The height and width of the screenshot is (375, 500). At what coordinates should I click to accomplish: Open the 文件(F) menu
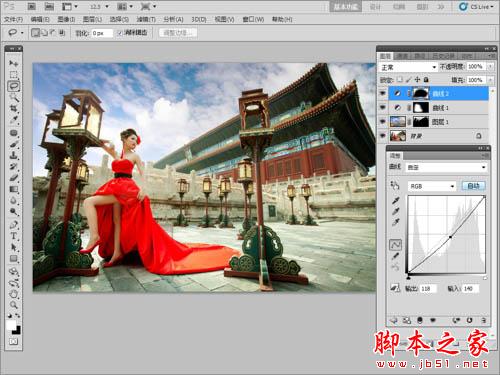(x=13, y=19)
